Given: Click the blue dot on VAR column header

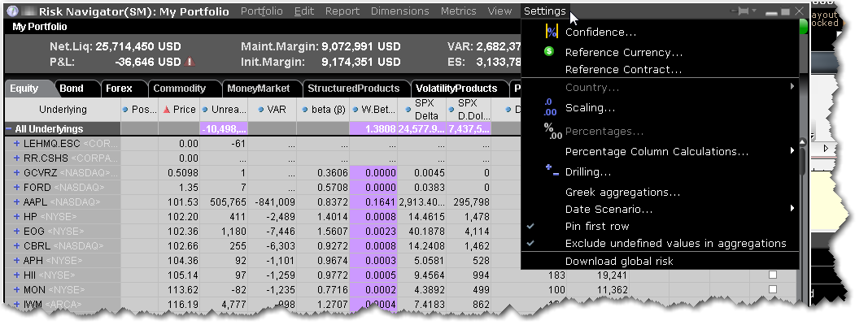Looking at the screenshot, I should click(x=255, y=109).
